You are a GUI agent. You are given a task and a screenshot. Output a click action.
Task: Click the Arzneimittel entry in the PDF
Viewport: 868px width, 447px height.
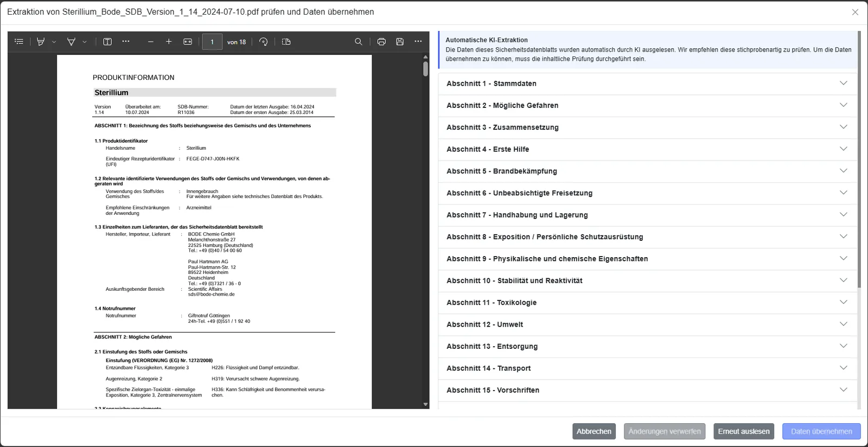pos(199,208)
